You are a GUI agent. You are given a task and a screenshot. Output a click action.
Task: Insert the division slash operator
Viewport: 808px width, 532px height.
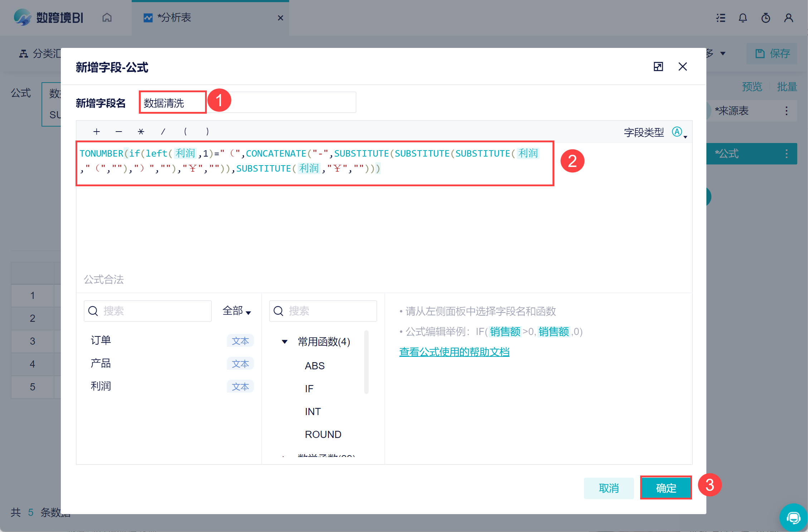163,132
